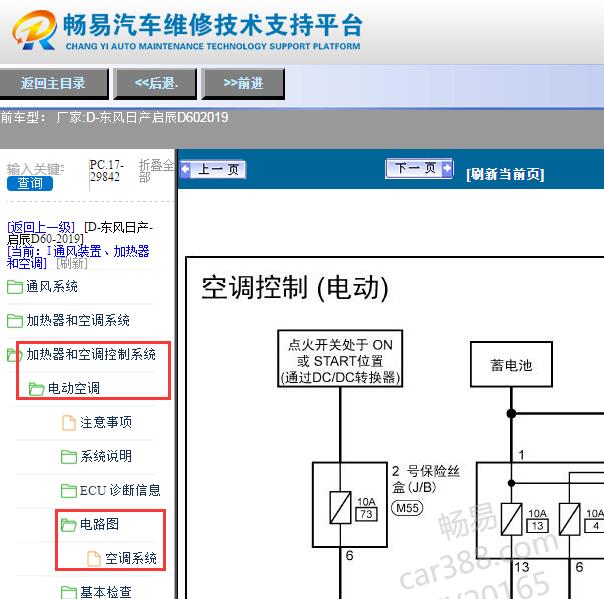Open the current category 通风装置、加热器和空调 link
This screenshot has height=599, width=604.
(x=78, y=257)
